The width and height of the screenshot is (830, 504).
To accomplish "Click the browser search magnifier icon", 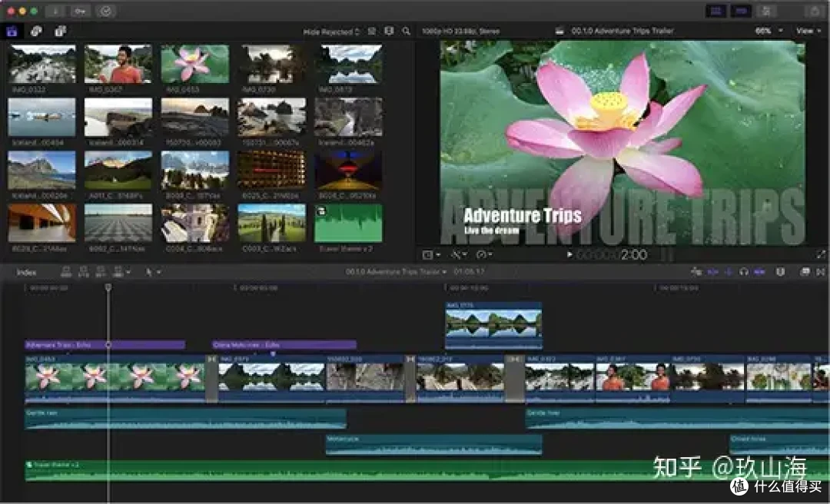I will pyautogui.click(x=406, y=31).
